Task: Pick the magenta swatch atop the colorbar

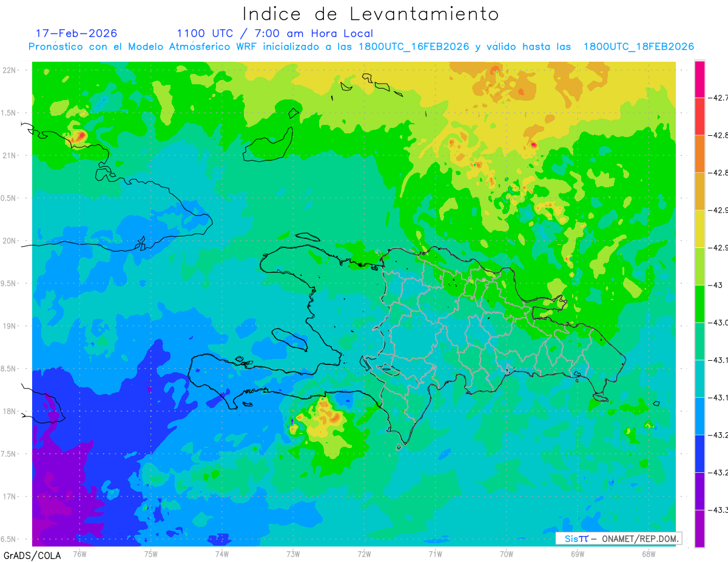Action: tap(699, 79)
